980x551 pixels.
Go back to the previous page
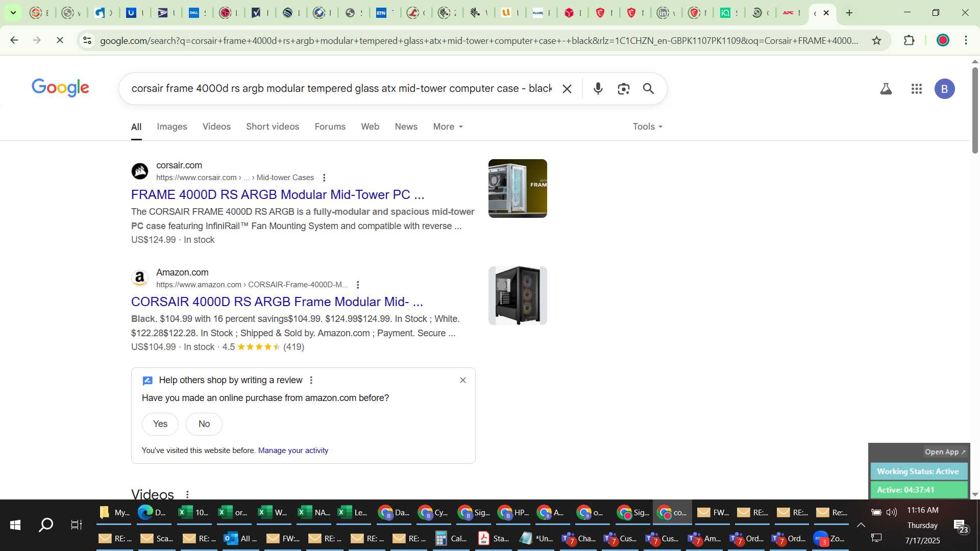point(14,40)
